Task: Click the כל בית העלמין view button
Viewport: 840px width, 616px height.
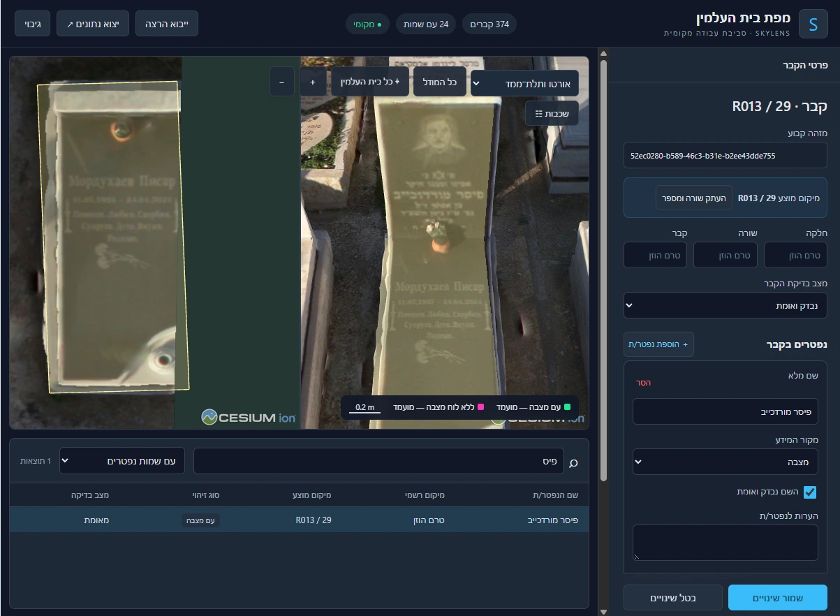Action: (370, 82)
